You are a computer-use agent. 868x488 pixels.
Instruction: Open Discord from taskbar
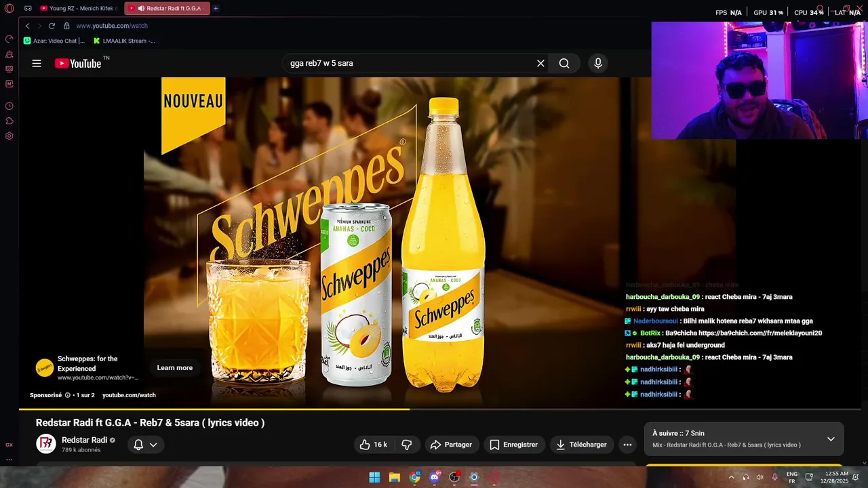point(435,477)
